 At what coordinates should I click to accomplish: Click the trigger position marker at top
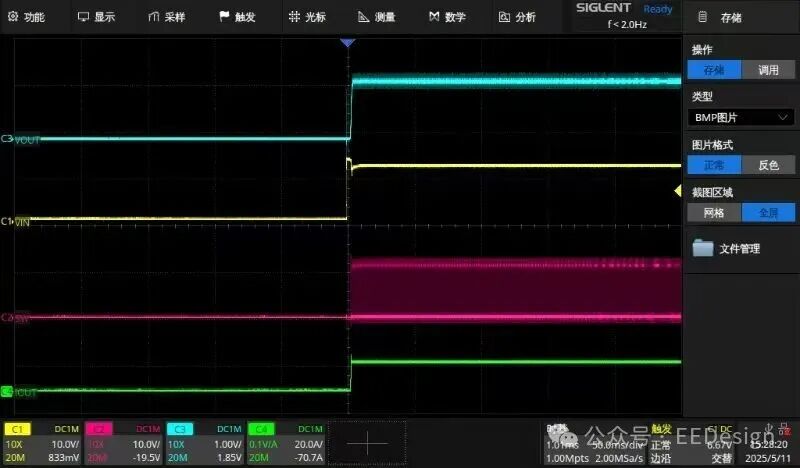[347, 44]
